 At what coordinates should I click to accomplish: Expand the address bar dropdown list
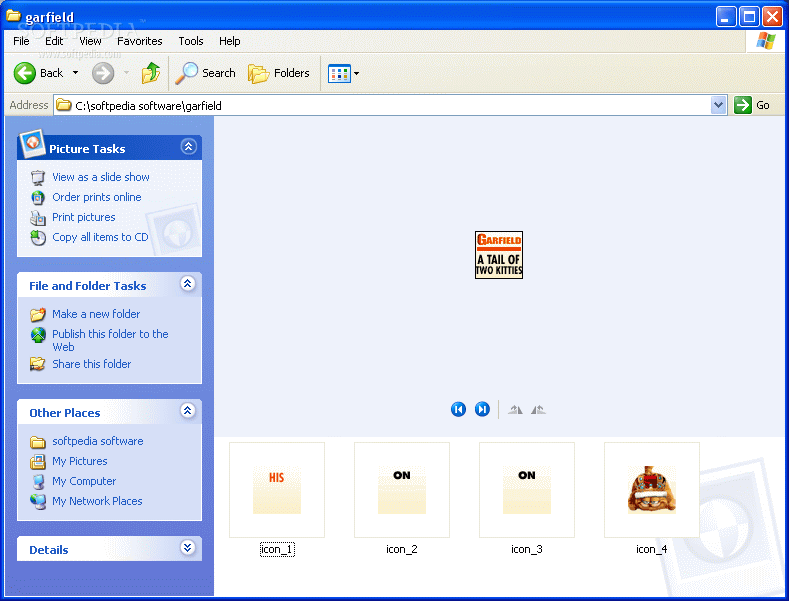point(719,106)
